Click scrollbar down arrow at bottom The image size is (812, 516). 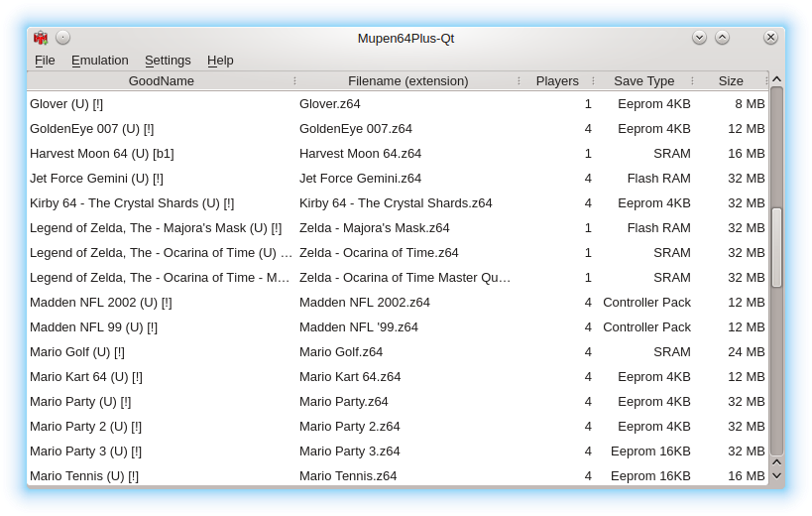(776, 475)
